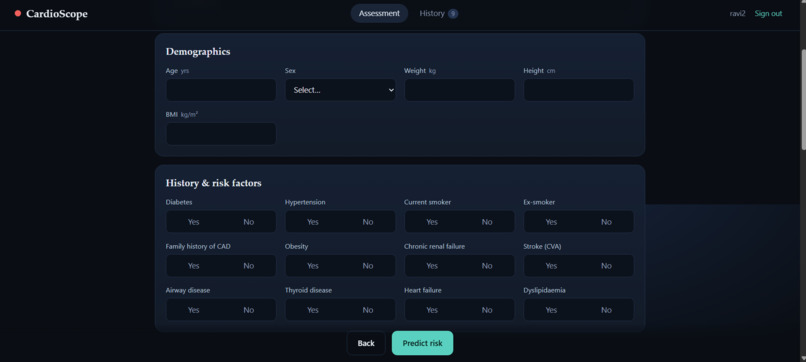
Task: Select Yes for Current smoker
Action: [x=432, y=222]
